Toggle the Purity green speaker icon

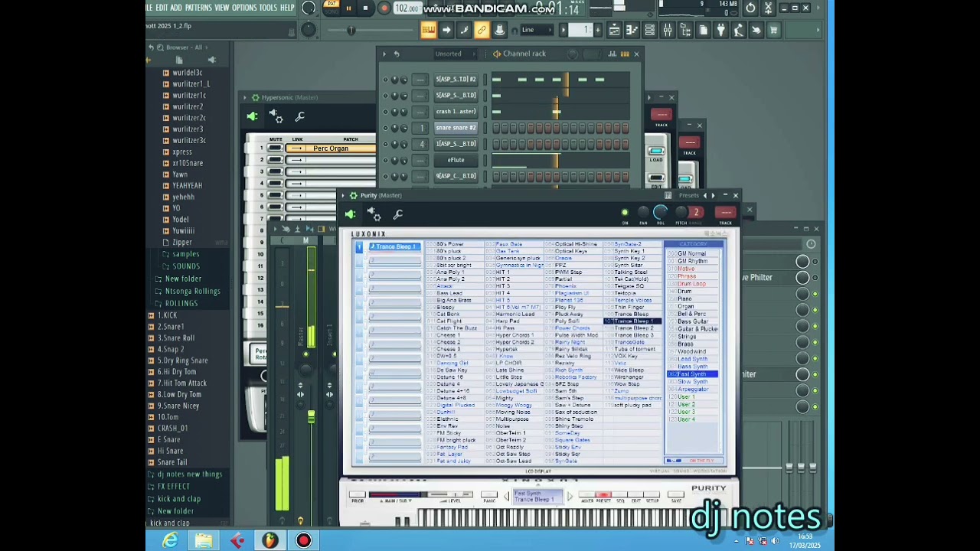350,215
